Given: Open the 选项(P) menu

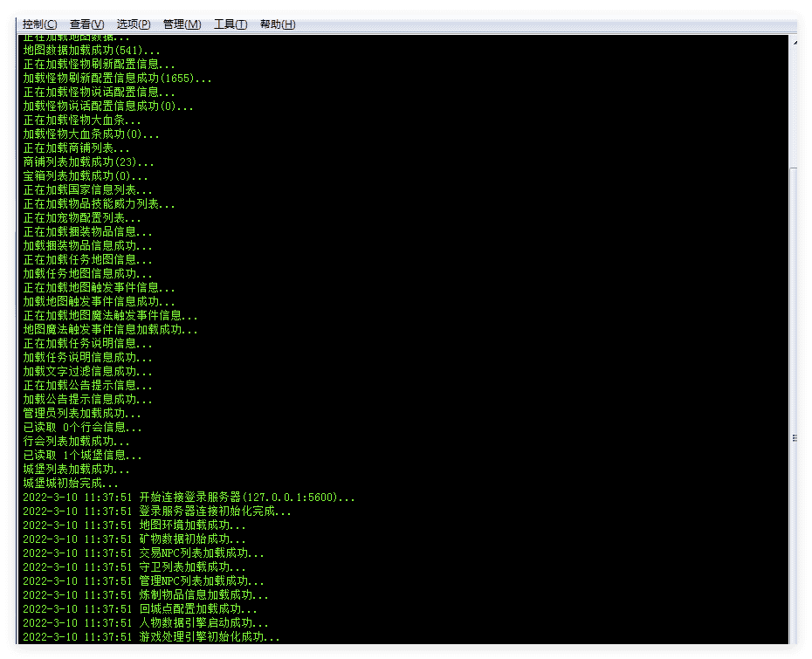Looking at the screenshot, I should [133, 24].
